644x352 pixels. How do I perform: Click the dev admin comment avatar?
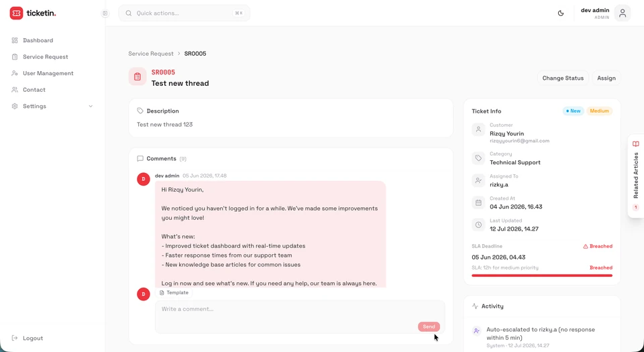(144, 179)
